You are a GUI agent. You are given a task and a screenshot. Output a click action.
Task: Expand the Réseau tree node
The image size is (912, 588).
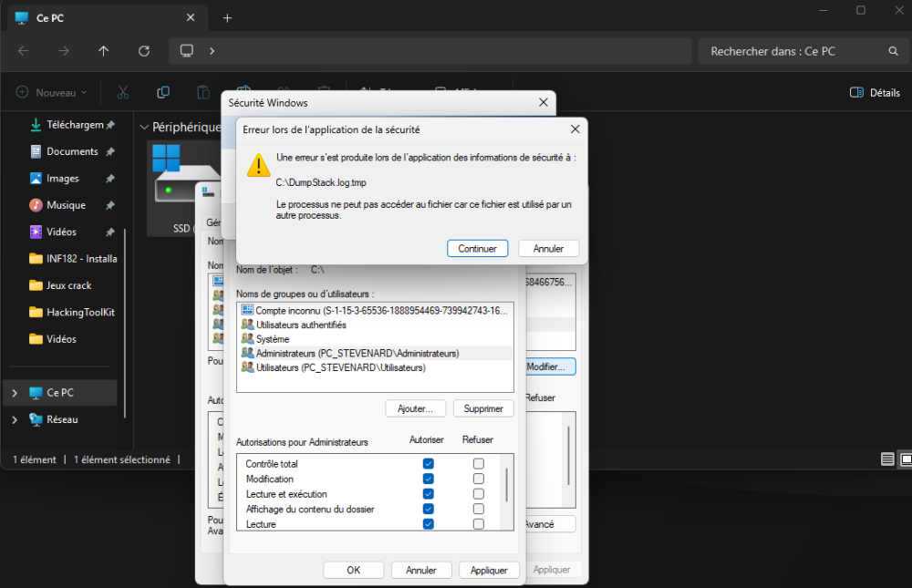14,419
